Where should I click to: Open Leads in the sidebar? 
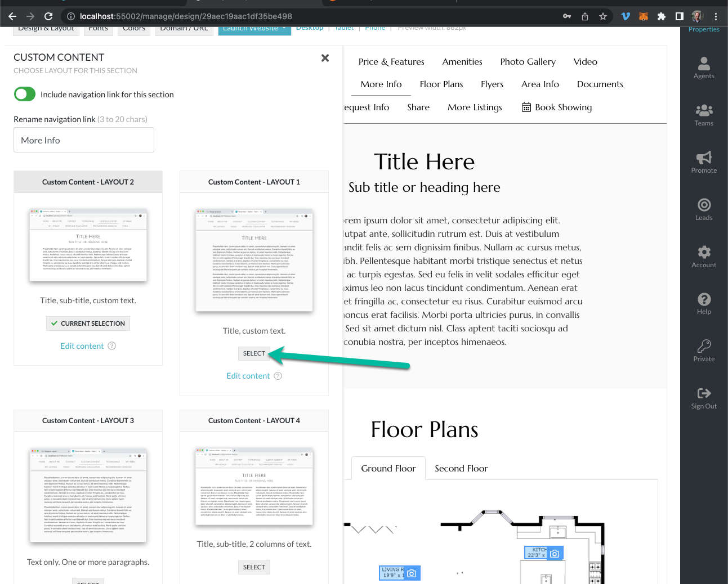[704, 209]
